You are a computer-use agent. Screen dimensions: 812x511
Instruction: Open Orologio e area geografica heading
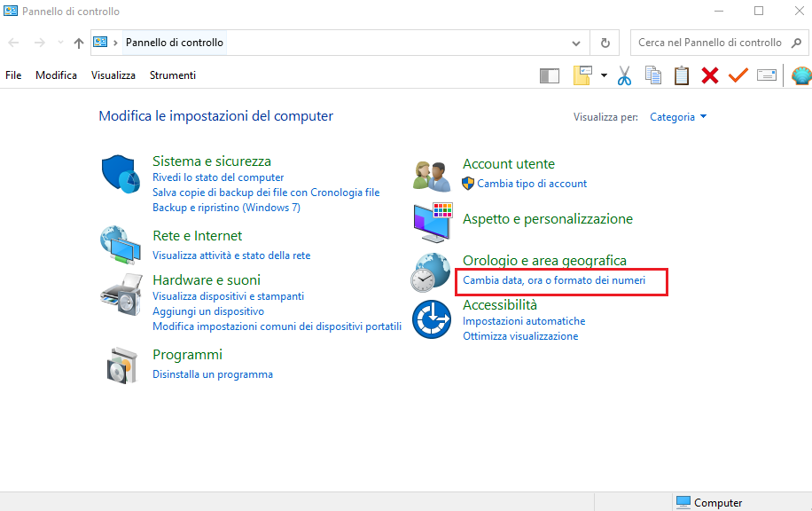click(x=544, y=260)
